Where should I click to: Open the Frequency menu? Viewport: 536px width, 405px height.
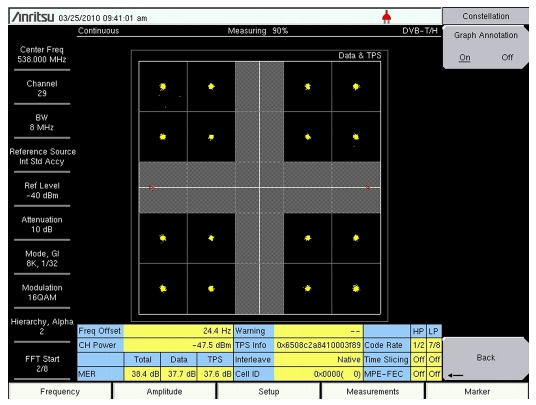click(60, 391)
